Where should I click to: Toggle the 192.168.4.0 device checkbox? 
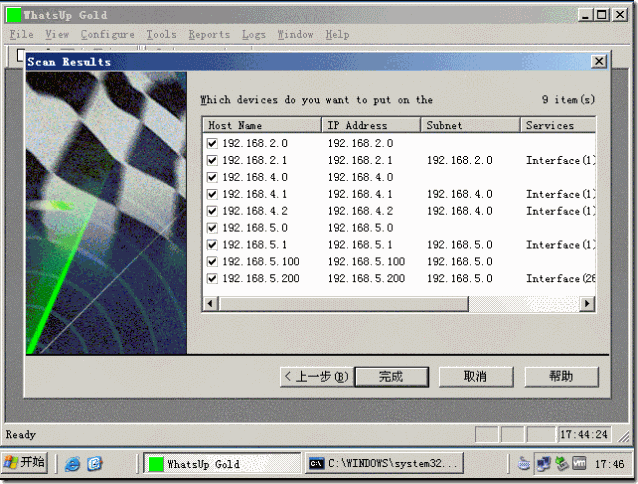pyautogui.click(x=212, y=177)
